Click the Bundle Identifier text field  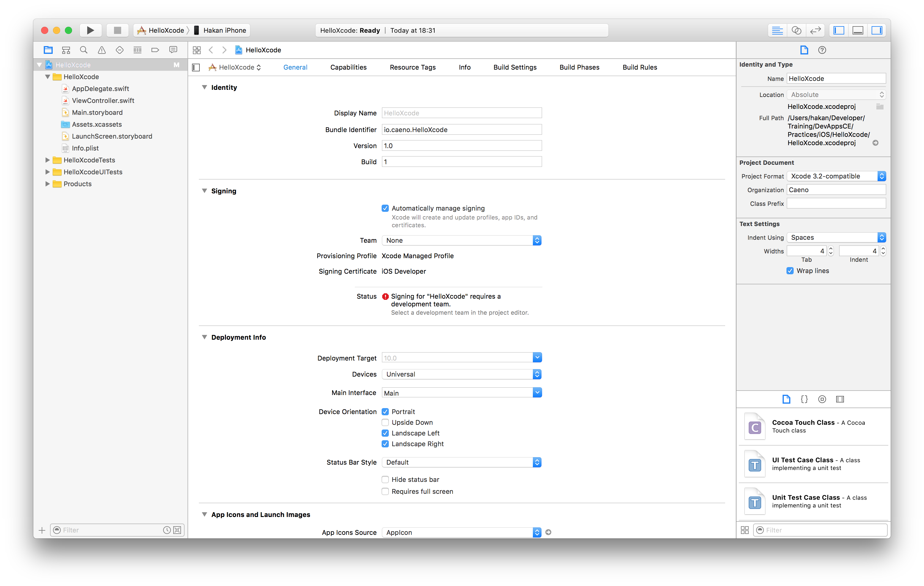[461, 130]
